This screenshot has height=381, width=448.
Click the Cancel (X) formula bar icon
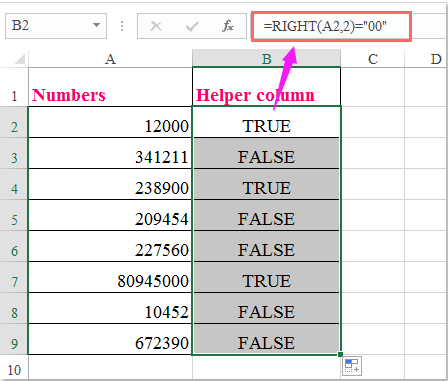click(x=156, y=26)
